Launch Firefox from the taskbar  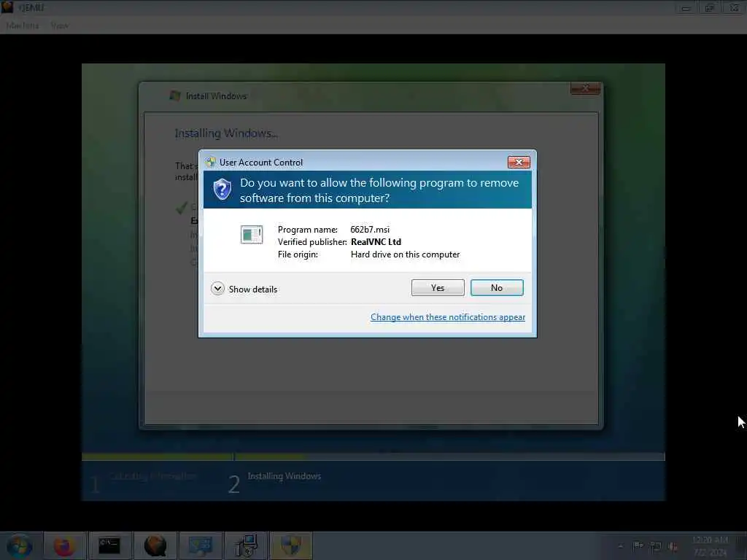(x=64, y=545)
